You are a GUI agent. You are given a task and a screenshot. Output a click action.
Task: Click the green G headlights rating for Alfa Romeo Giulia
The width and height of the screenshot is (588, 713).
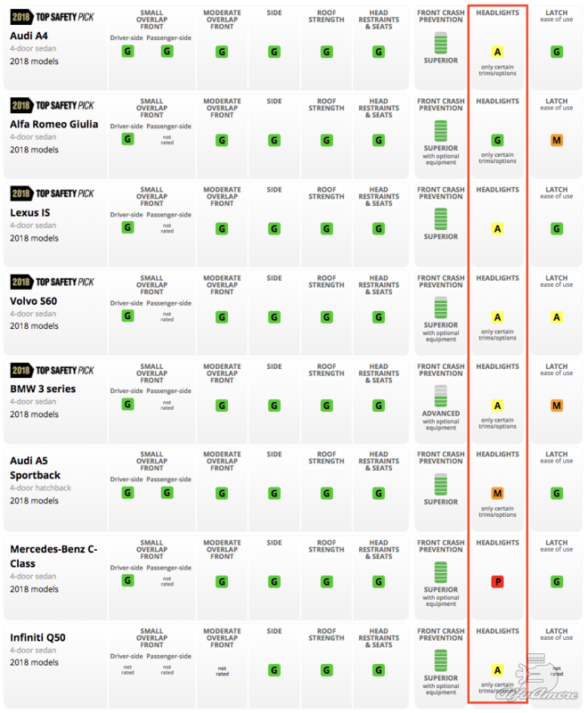[x=497, y=140]
